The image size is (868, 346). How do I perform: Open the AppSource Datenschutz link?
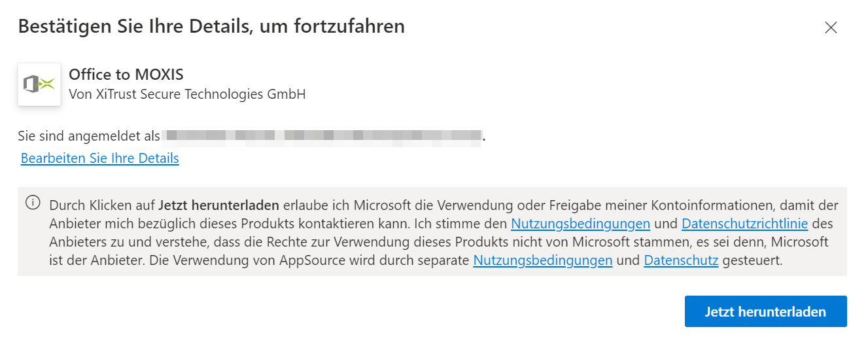click(681, 260)
